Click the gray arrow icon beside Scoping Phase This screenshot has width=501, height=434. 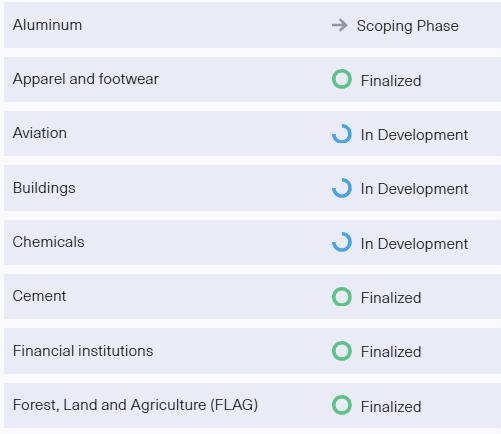(x=340, y=25)
